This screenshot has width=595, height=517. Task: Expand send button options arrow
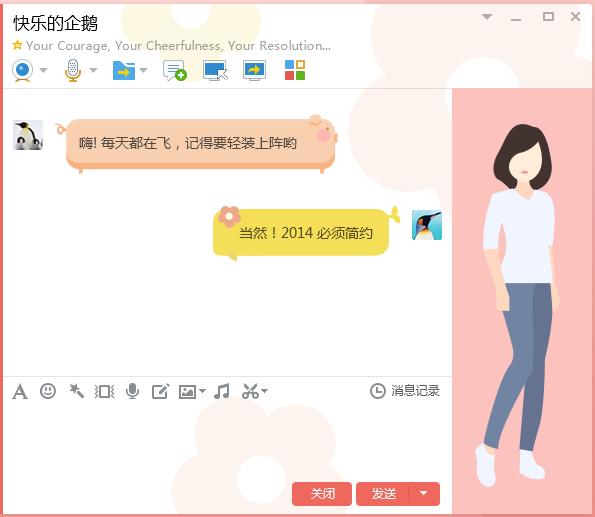click(424, 493)
